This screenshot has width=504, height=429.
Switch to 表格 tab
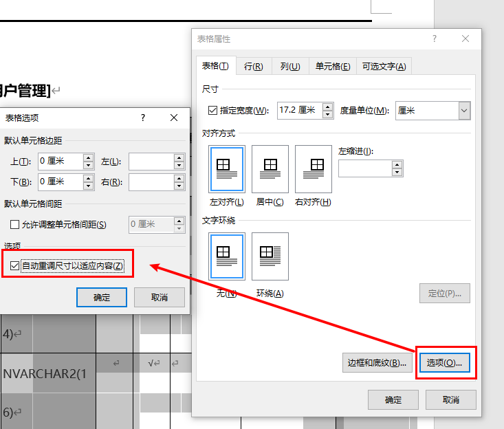coord(216,66)
